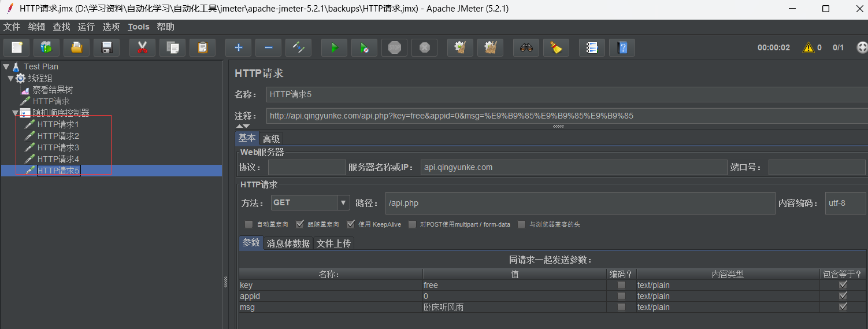Uncheck the 跟随重定向 checkbox
Image resolution: width=868 pixels, height=329 pixels.
(x=299, y=224)
